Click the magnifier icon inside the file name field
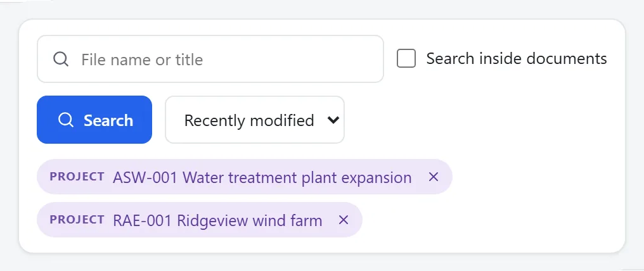 point(61,59)
